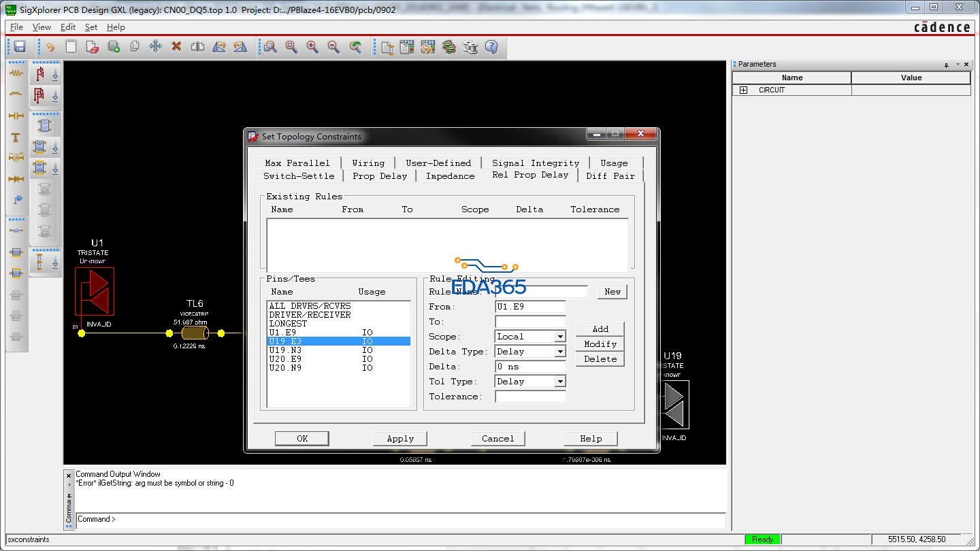Add a resistor from left palette
Image resolution: width=980 pixels, height=551 pixels.
[x=16, y=73]
